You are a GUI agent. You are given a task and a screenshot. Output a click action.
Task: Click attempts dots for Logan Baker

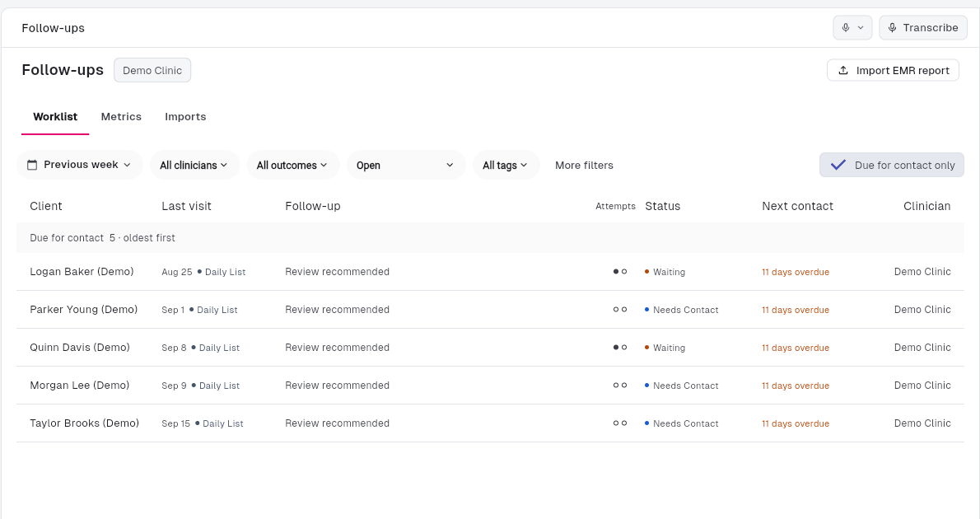[620, 272]
